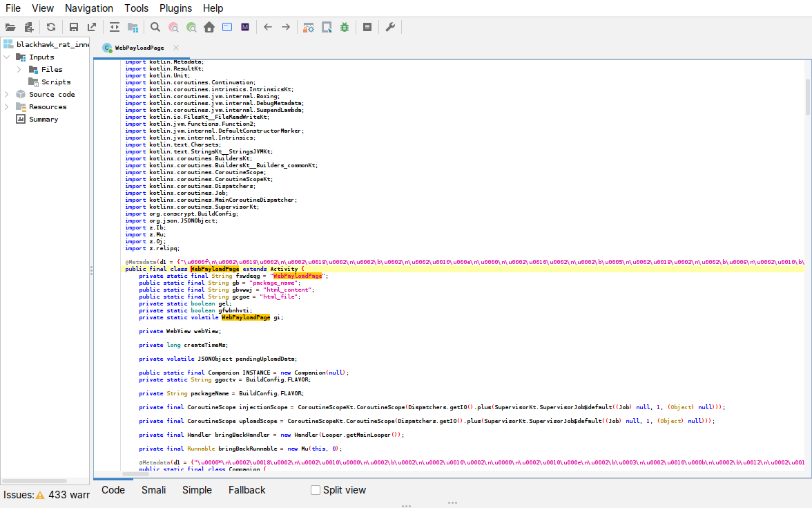Navigate back with the left arrow
The image size is (812, 508).
coord(268,28)
